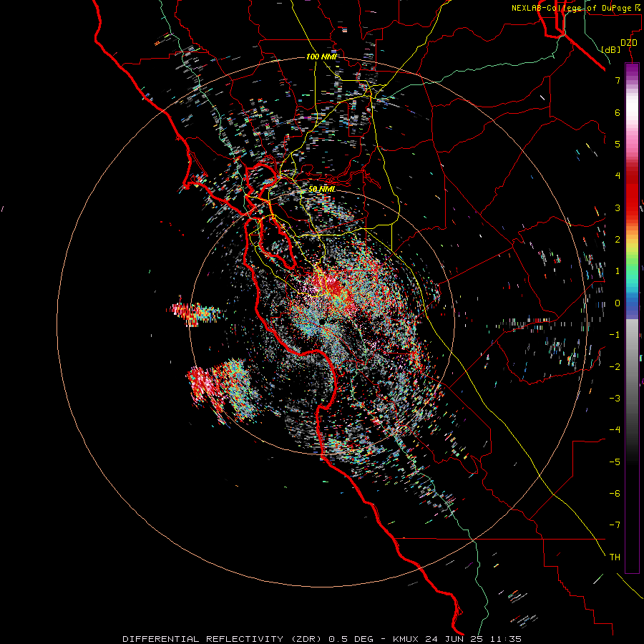The height and width of the screenshot is (644, 644).
Task: Click the TH threshold label on the scale
Action: 615,557
